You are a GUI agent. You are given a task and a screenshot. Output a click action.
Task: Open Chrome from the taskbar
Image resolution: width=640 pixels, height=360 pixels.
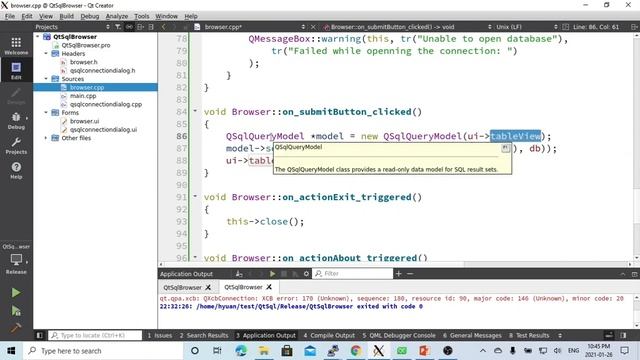[x=356, y=351]
